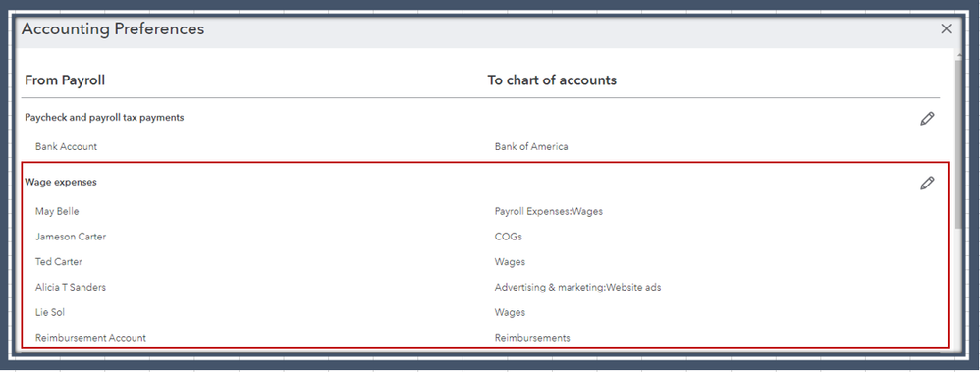Click the 'Accounting Preferences' dialog title
The width and height of the screenshot is (980, 372).
coord(113,28)
